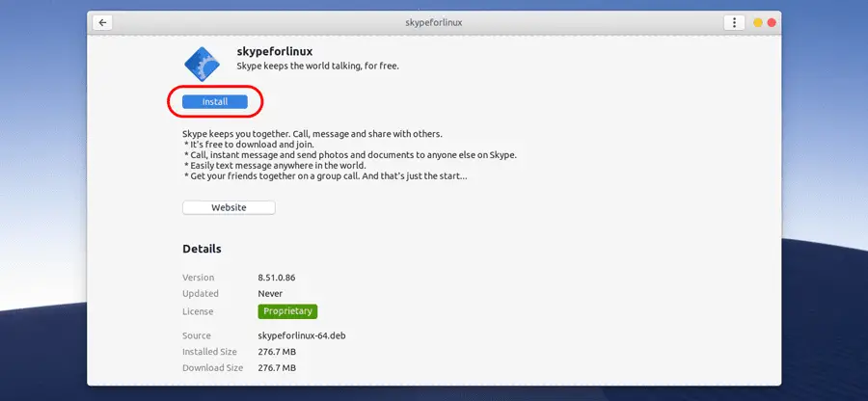Click line 'Skype keeps you together. Call, message'
Image resolution: width=868 pixels, height=401 pixels.
[312, 134]
